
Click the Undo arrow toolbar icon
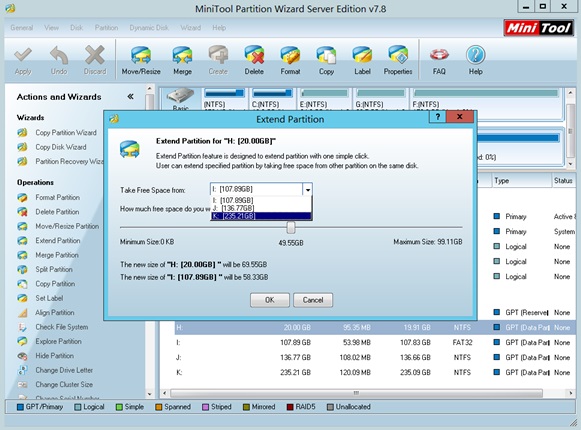pyautogui.click(x=59, y=61)
